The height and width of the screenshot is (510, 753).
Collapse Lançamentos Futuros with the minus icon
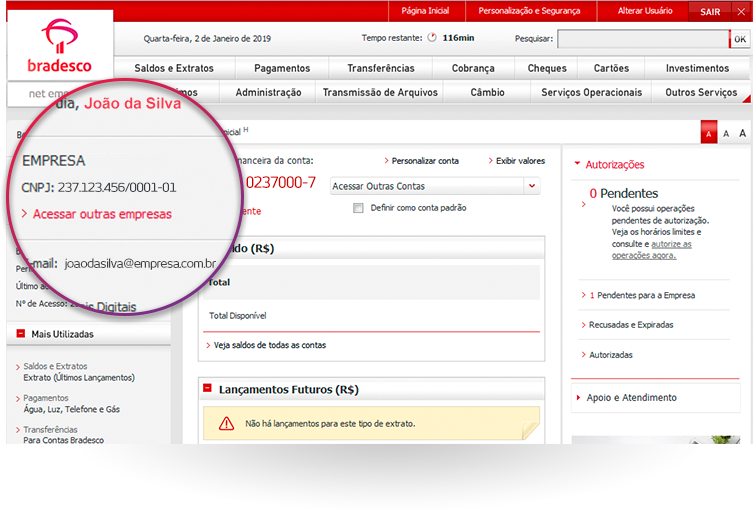click(207, 388)
